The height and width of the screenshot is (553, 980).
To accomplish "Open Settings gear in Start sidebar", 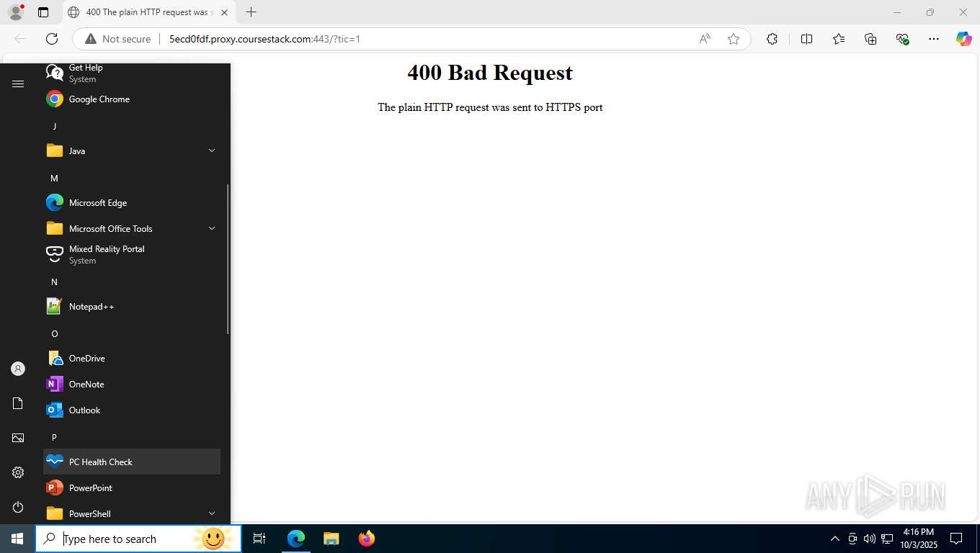I will (18, 472).
